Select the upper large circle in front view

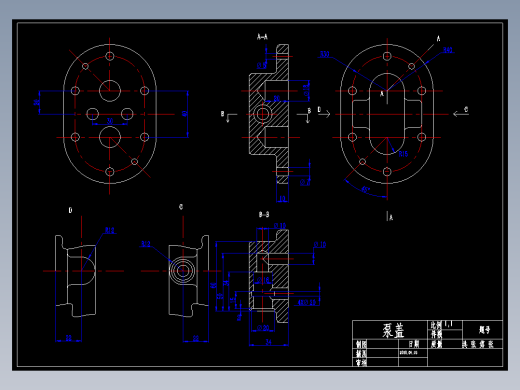coord(110,91)
